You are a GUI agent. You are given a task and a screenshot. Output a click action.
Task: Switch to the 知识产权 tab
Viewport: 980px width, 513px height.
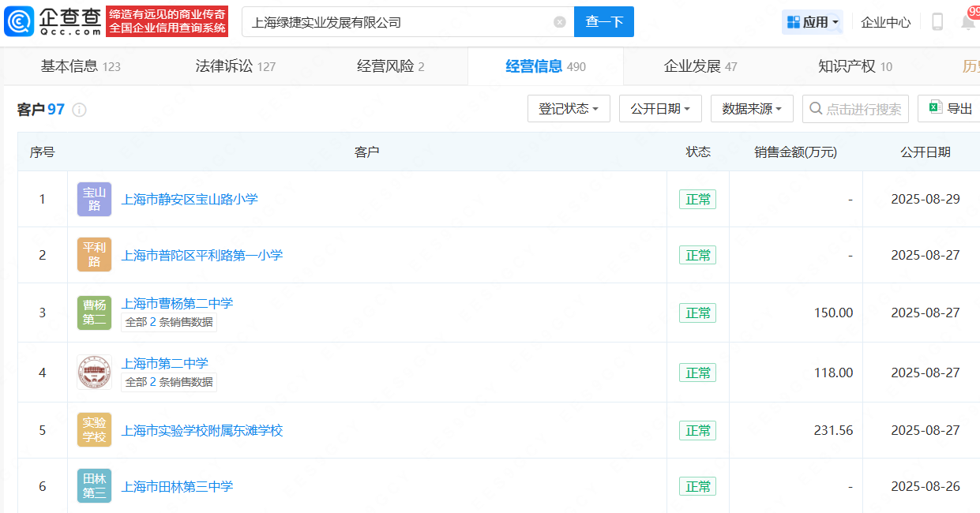855,66
